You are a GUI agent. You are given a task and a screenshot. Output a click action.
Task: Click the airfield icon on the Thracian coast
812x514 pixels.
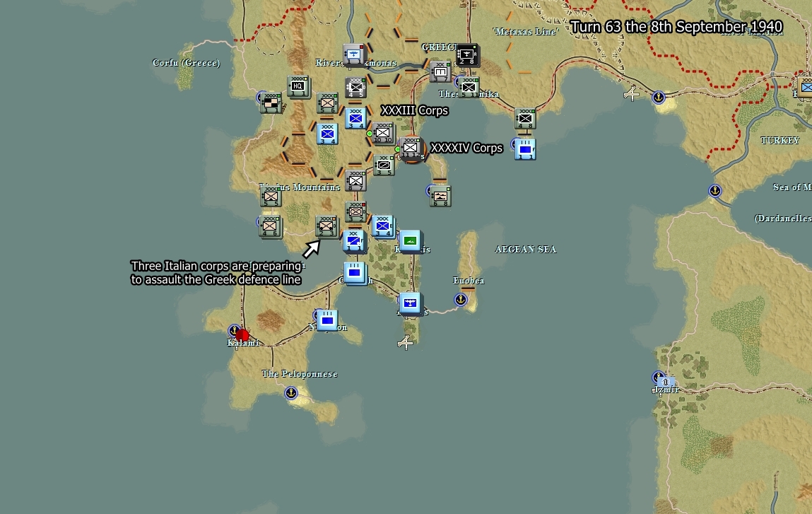tap(631, 94)
